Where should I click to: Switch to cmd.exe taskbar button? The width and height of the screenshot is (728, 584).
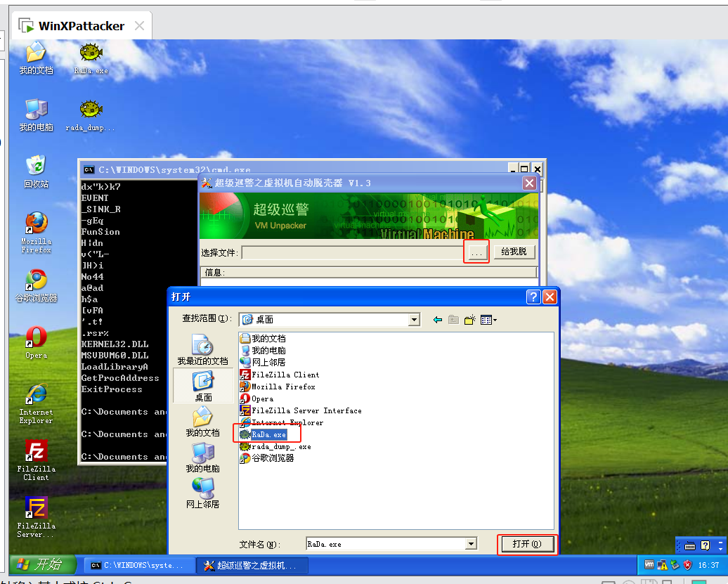[x=138, y=565]
